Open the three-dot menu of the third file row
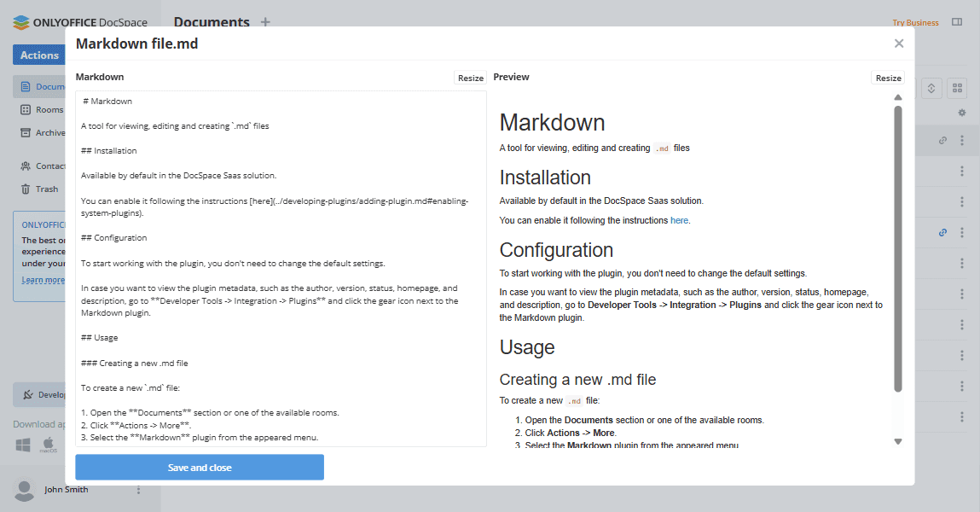Image resolution: width=980 pixels, height=512 pixels. tap(962, 202)
